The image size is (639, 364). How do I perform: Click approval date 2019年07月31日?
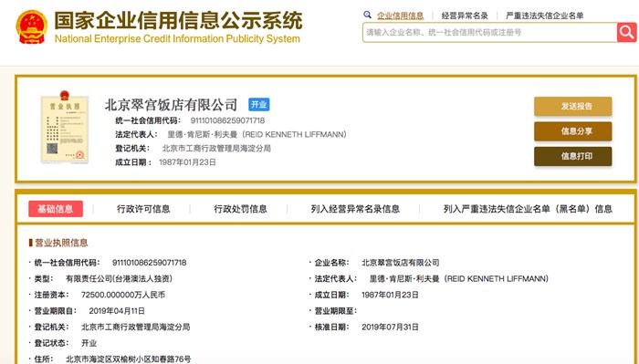pos(390,327)
